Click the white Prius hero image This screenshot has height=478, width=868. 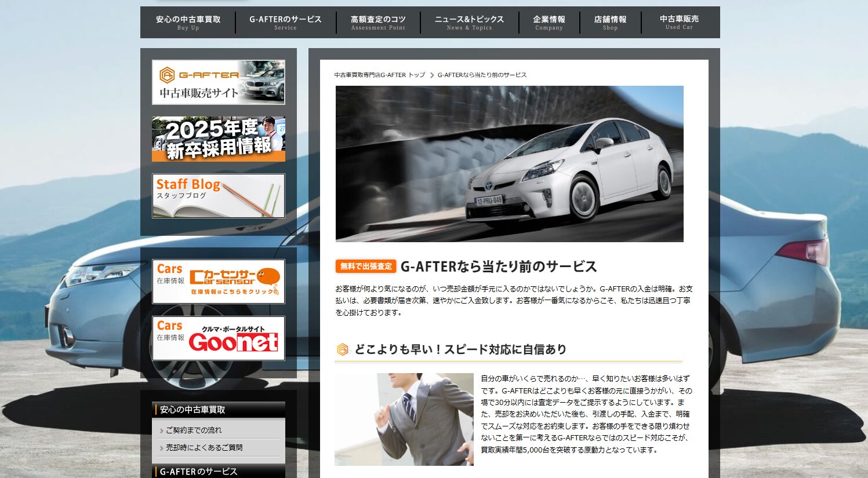[509, 164]
